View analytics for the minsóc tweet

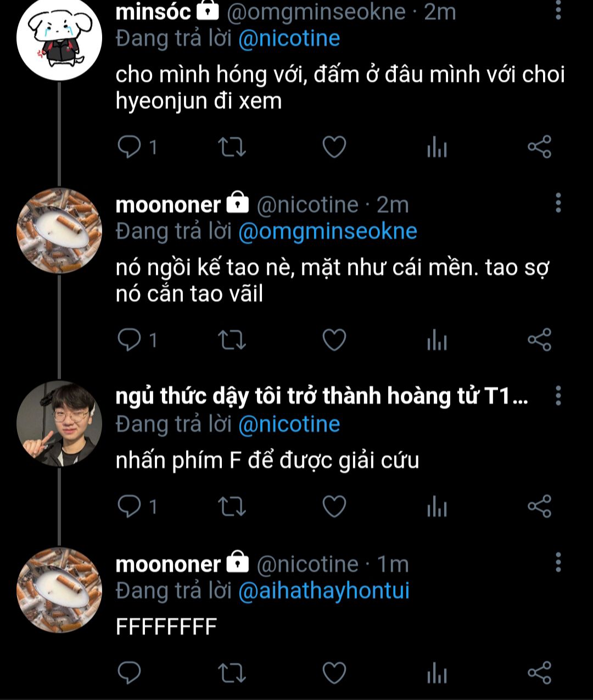[437, 148]
